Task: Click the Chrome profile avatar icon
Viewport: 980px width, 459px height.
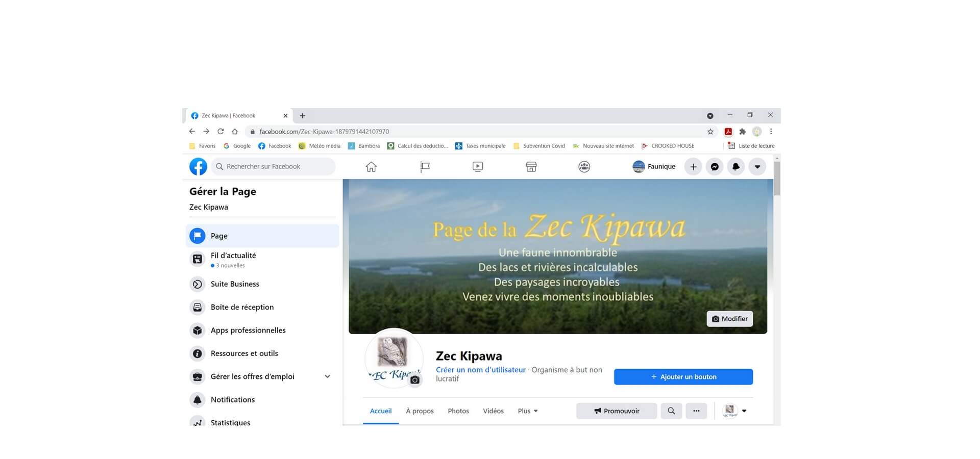Action: coord(757,132)
